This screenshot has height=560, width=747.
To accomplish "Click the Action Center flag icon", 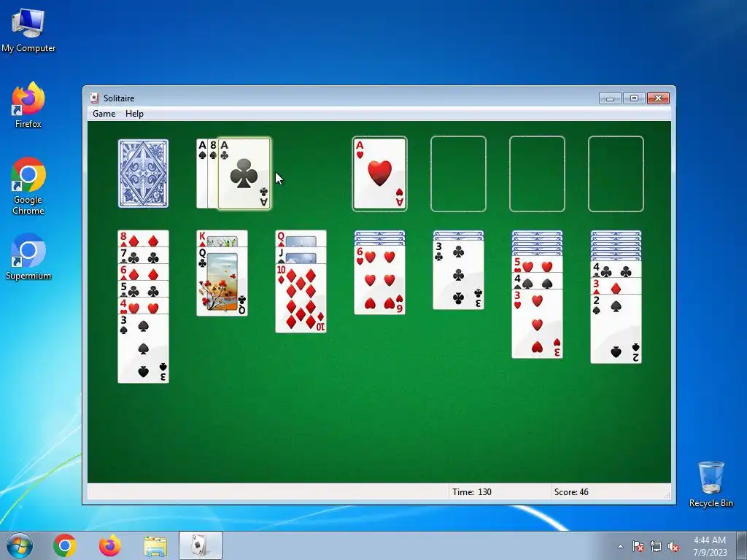I will (638, 546).
